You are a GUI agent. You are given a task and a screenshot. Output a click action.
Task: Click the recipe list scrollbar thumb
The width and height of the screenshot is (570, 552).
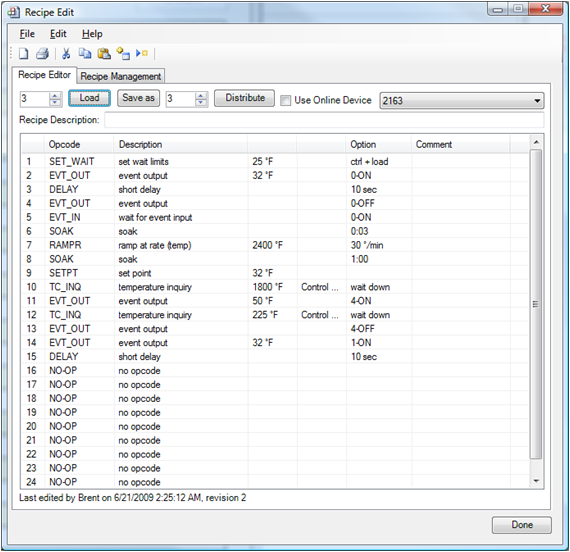point(536,304)
